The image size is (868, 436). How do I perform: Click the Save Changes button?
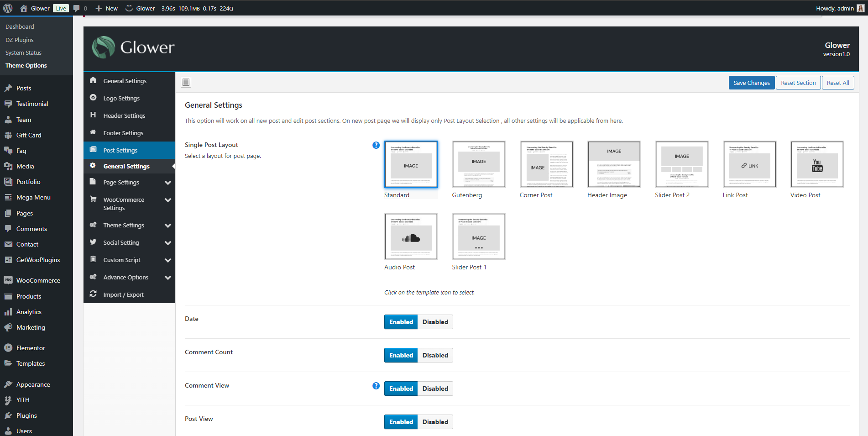[751, 83]
